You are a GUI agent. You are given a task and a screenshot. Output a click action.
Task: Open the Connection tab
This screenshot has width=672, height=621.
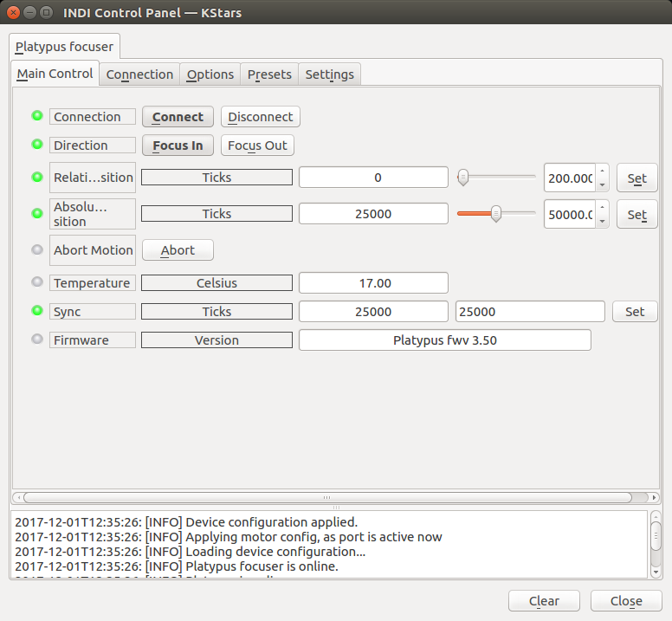(x=139, y=74)
